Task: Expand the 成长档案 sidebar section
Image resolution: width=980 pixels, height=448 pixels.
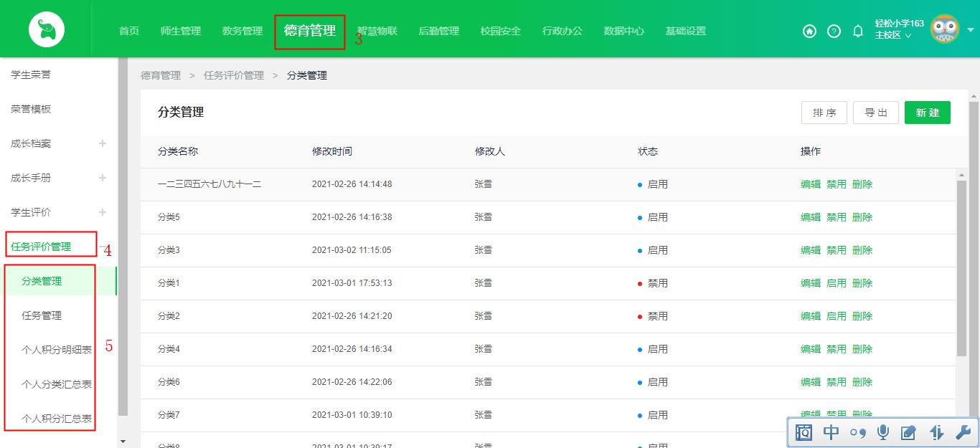Action: 102,143
